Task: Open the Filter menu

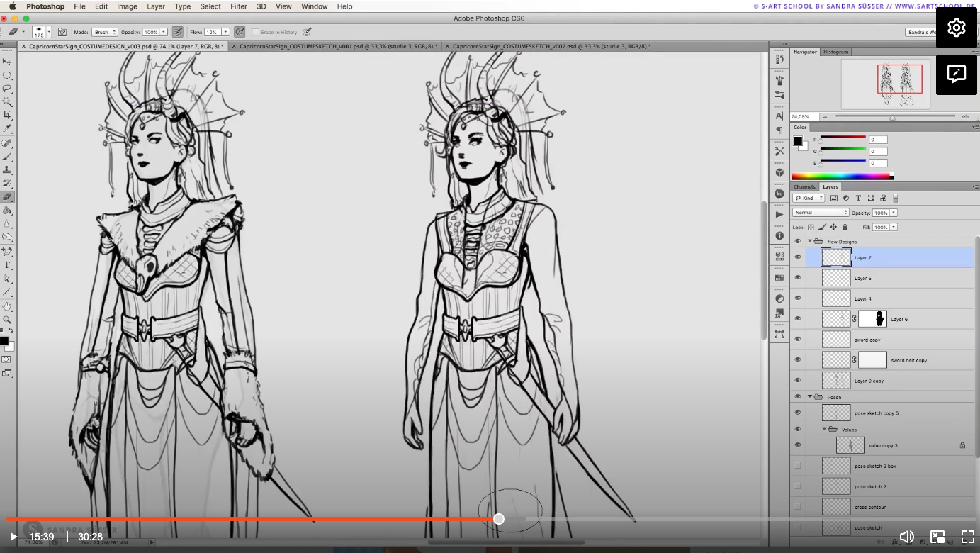Action: pos(239,6)
